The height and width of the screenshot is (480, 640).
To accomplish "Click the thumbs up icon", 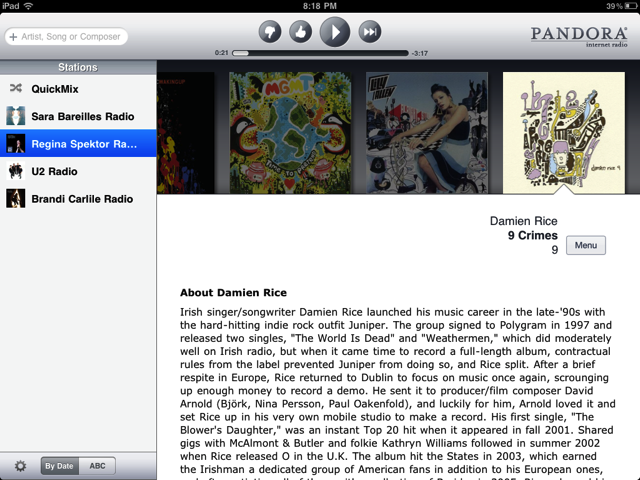I will (x=300, y=32).
